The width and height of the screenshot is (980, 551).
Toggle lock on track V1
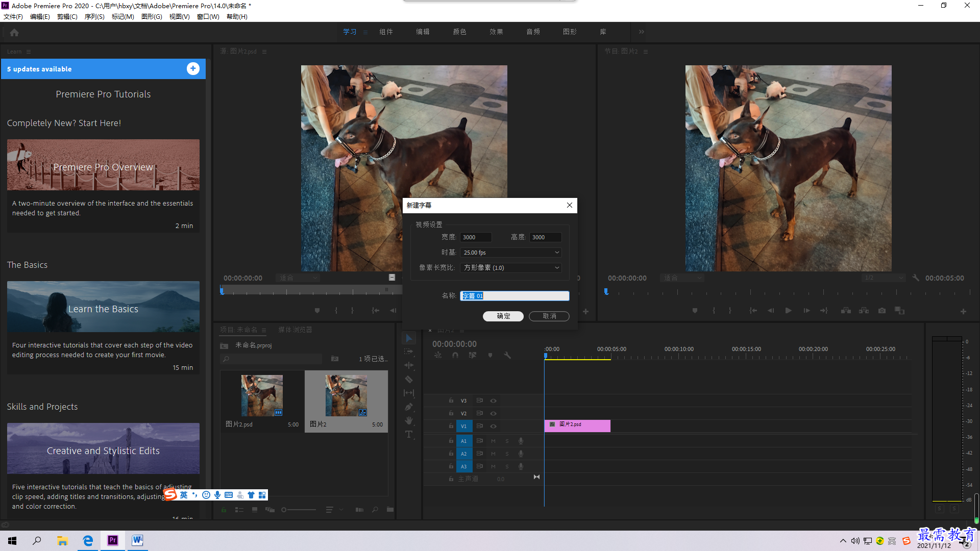click(451, 425)
